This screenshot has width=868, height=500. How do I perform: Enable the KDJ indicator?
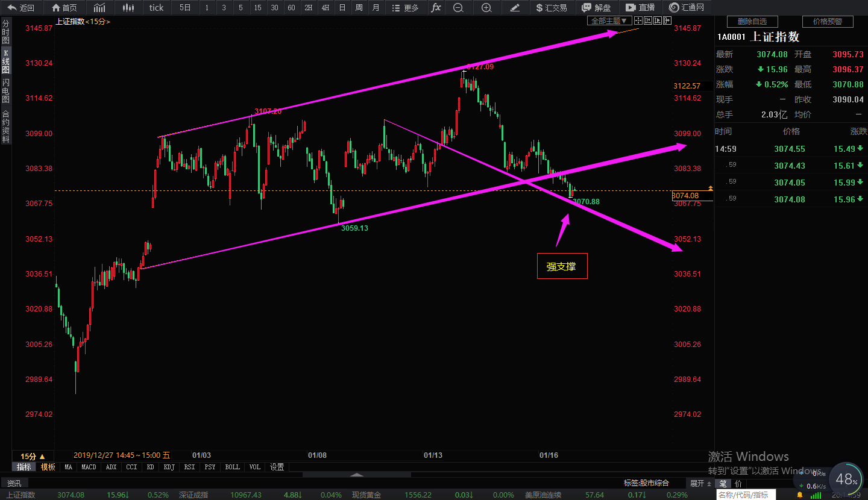tap(169, 467)
